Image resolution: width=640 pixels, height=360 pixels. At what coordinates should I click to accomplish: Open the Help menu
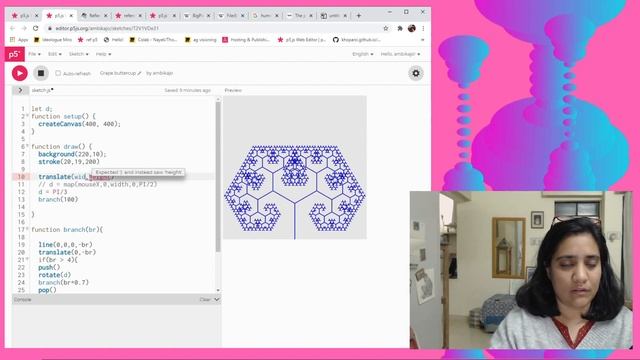coord(103,54)
